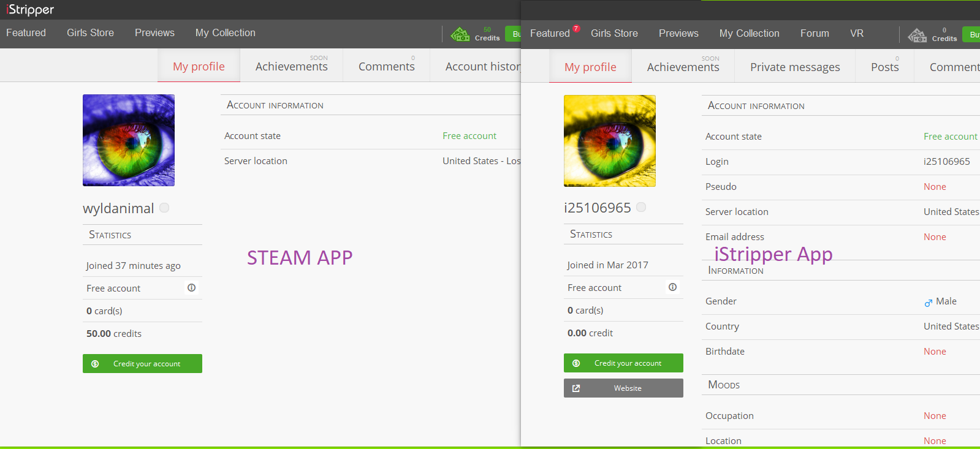The width and height of the screenshot is (980, 449).
Task: Click Joined 37 minutes ago text
Action: click(x=133, y=266)
